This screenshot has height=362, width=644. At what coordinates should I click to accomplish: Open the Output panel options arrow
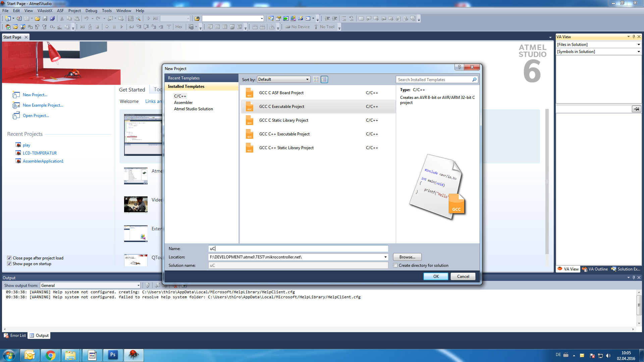628,278
